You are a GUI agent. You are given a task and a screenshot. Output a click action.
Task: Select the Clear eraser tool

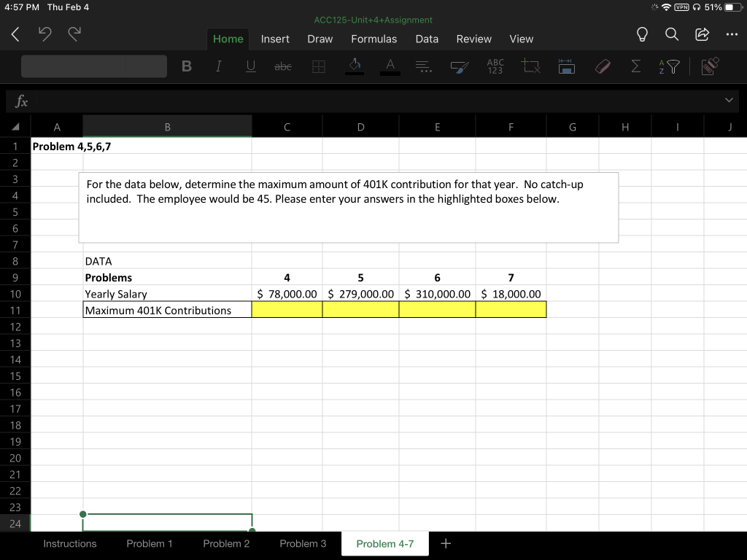coord(603,66)
